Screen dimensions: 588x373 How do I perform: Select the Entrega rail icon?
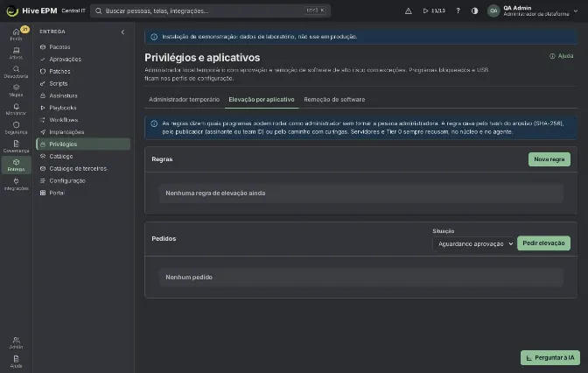pyautogui.click(x=16, y=165)
